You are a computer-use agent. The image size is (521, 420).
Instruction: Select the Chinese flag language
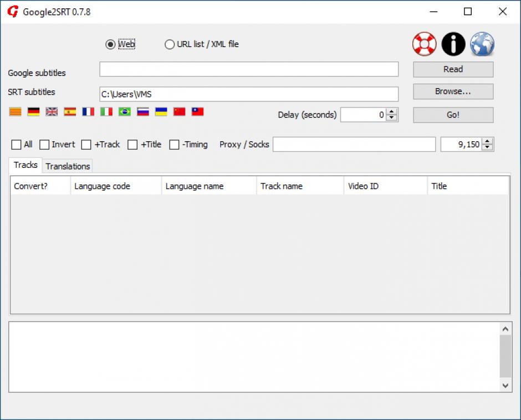click(180, 111)
